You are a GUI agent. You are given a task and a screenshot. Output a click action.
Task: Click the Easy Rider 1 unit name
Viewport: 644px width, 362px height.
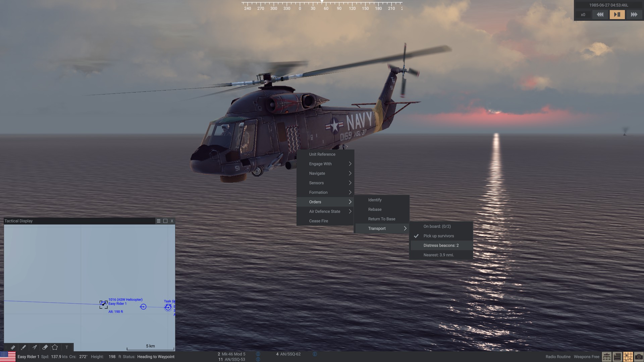[x=28, y=357]
